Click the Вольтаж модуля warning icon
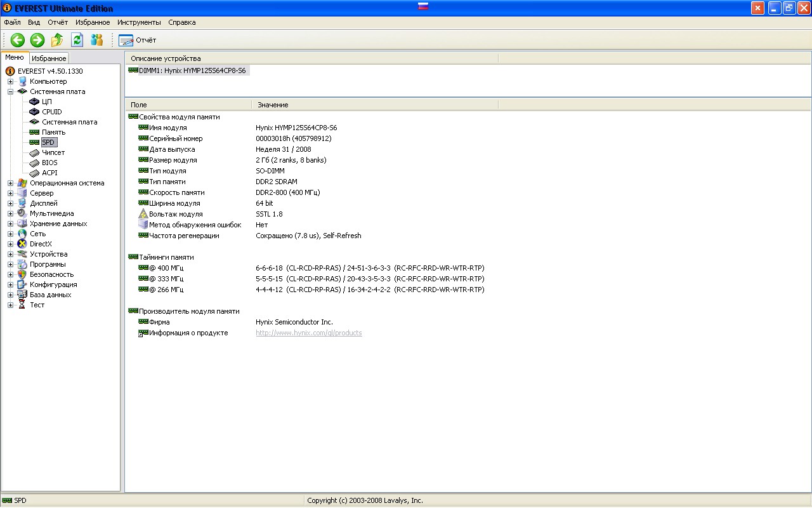 click(143, 214)
